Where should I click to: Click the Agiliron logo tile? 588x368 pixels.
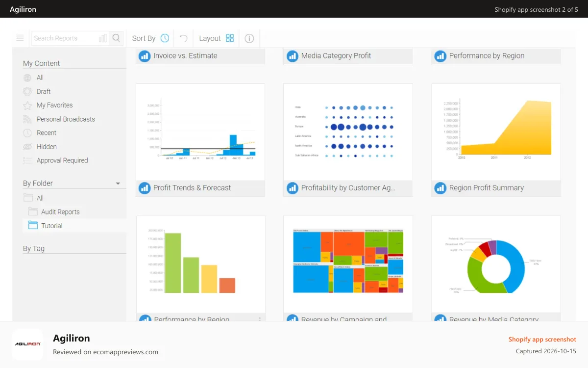tap(27, 344)
